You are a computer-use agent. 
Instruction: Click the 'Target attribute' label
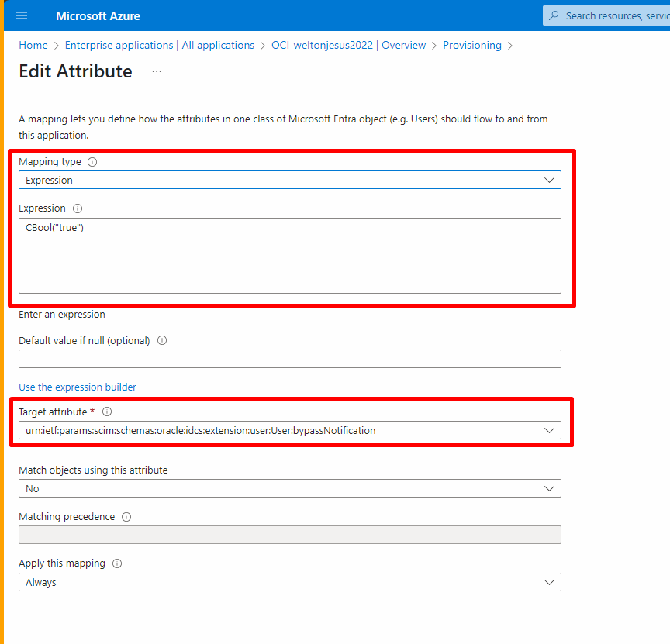[53, 412]
